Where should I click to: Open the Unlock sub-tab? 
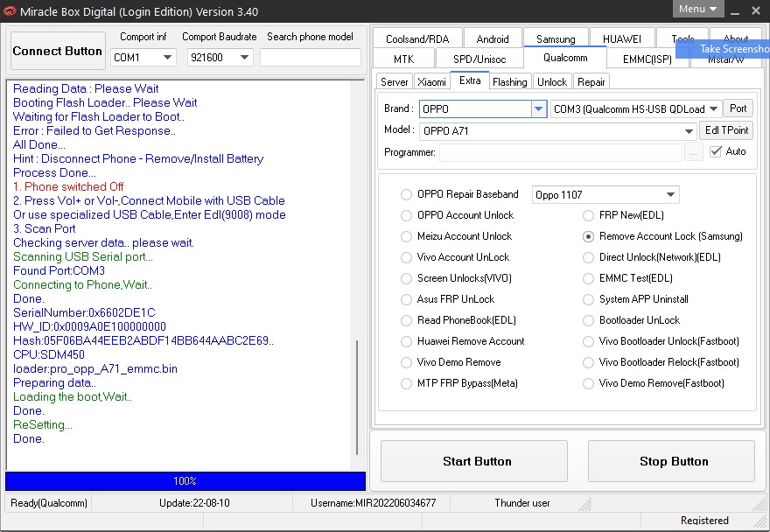point(552,82)
